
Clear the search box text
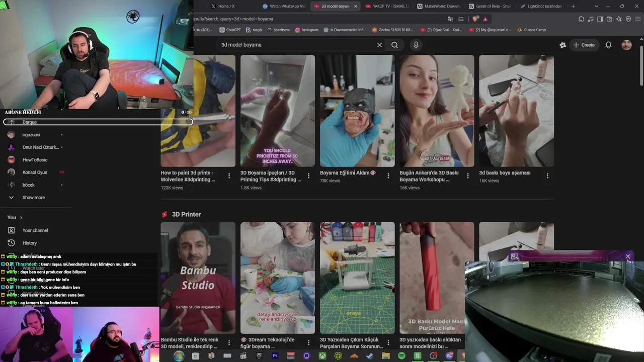click(x=380, y=45)
